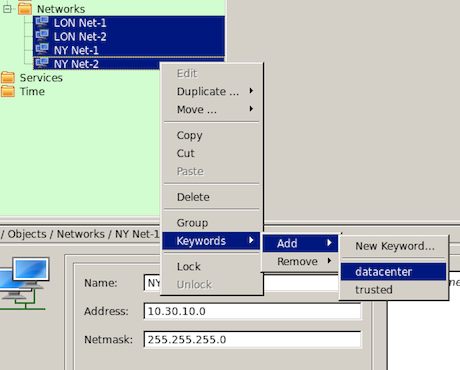Open the Move submenu

point(211,109)
